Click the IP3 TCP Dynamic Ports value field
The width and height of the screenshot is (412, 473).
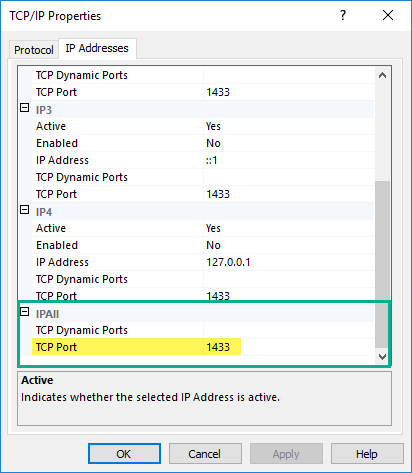289,177
